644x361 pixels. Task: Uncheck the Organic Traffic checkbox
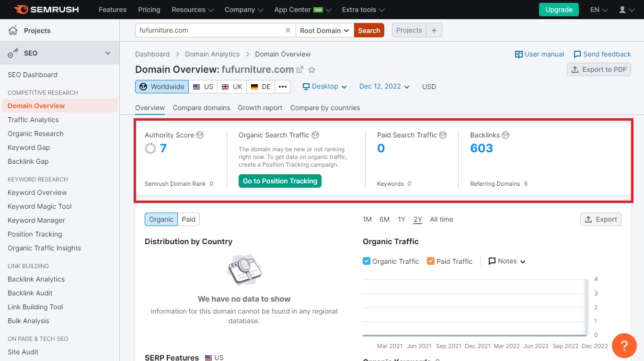(367, 261)
